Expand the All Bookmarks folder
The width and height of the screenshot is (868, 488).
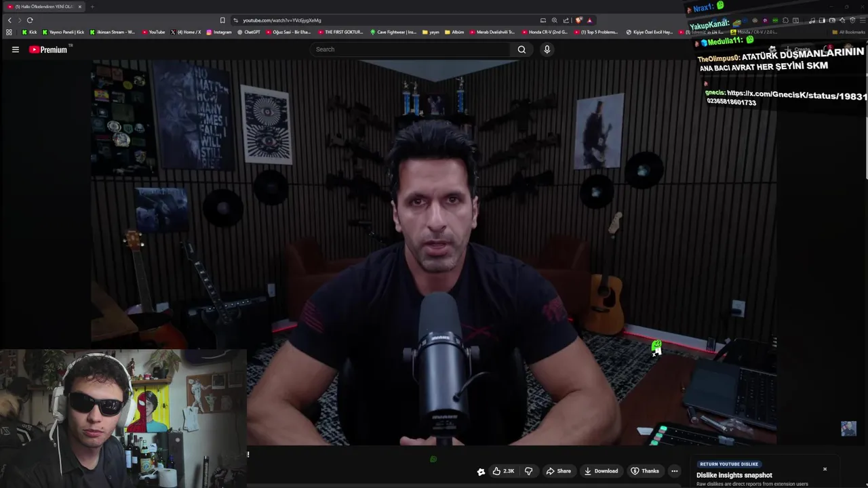(x=848, y=32)
